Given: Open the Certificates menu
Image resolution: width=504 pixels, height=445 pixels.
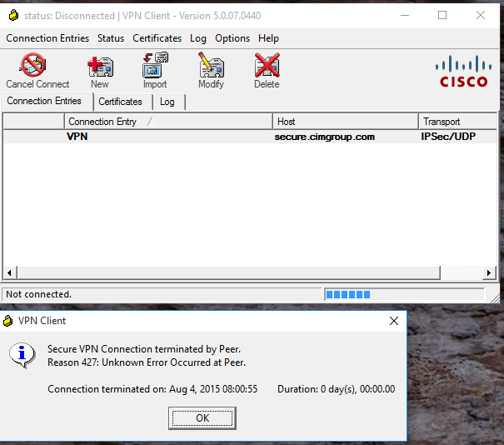Looking at the screenshot, I should tap(157, 38).
